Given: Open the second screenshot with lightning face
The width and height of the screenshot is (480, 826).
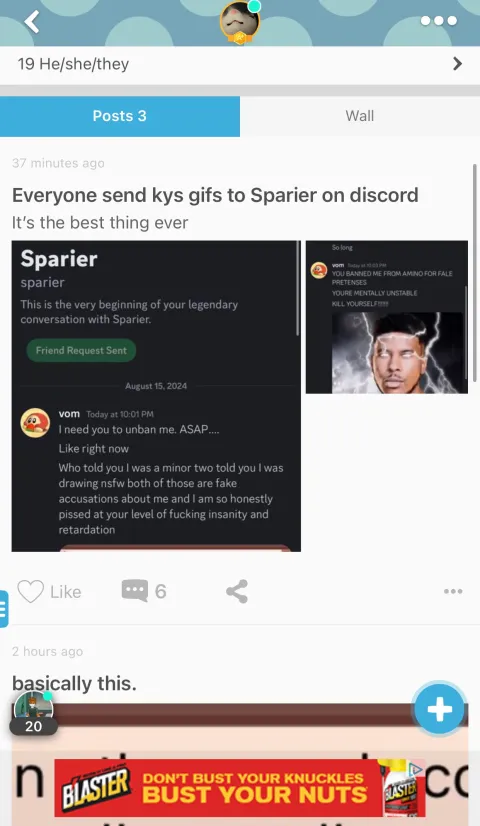Looking at the screenshot, I should (387, 317).
